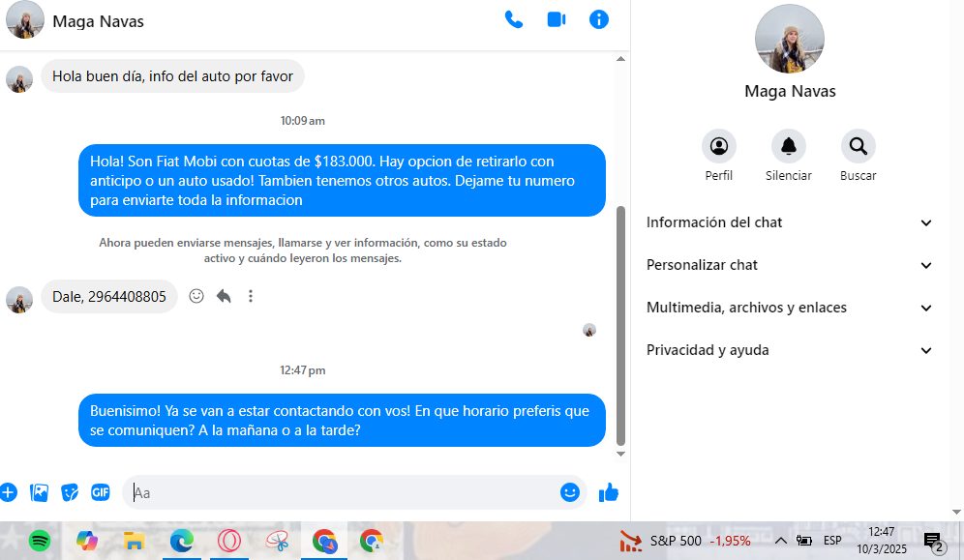Send a thumbs-up like

click(608, 492)
